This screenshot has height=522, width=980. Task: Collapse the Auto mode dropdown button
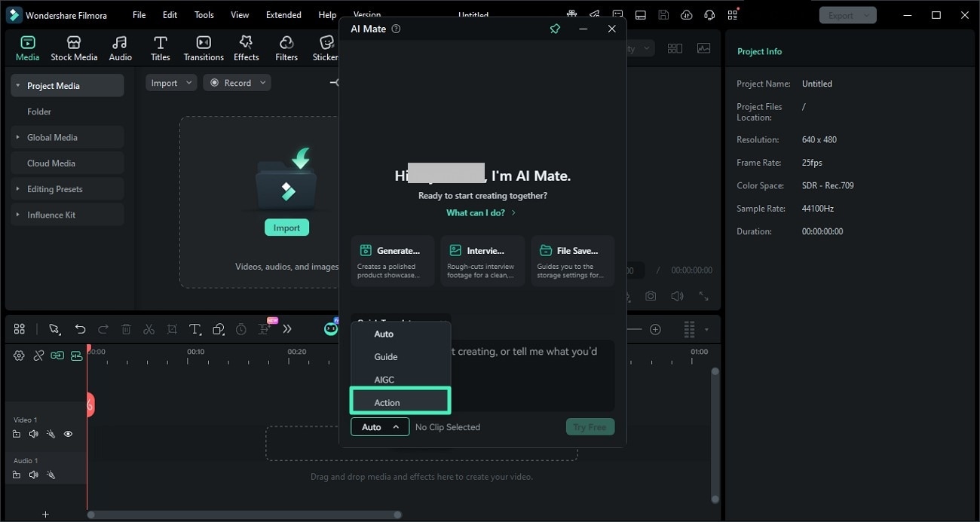click(x=380, y=427)
